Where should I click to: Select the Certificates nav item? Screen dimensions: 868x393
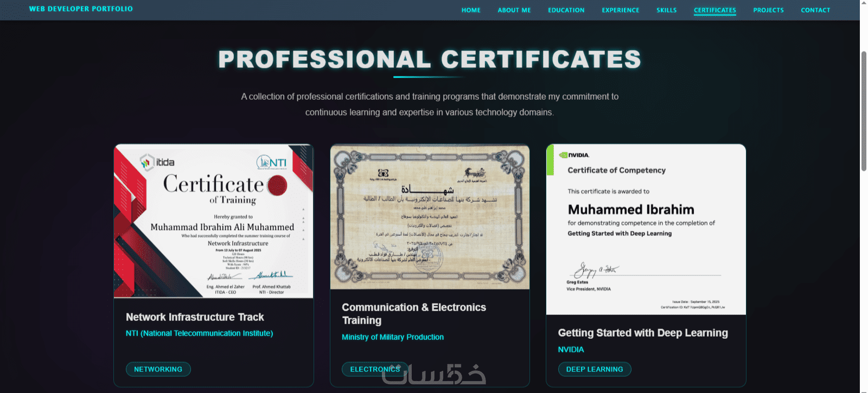[x=715, y=10]
